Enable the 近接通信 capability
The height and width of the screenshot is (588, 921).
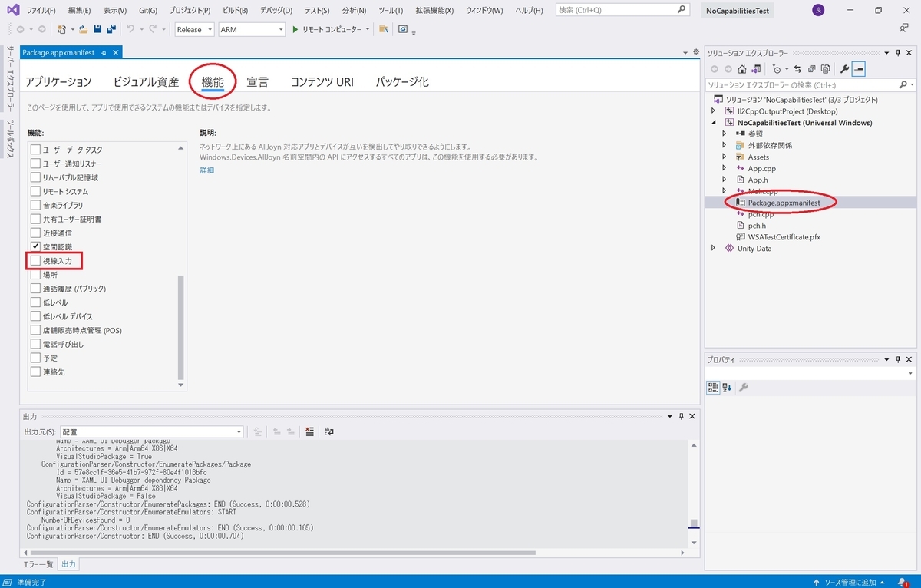35,233
